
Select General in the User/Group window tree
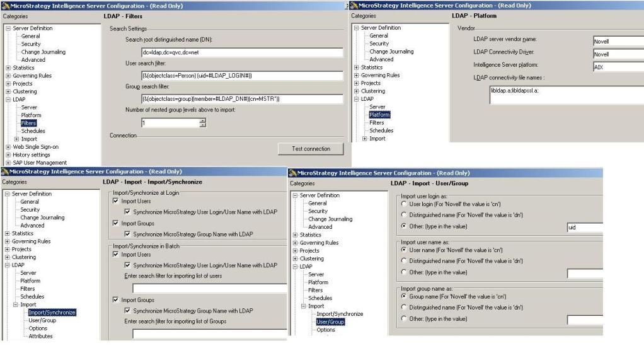click(318, 204)
